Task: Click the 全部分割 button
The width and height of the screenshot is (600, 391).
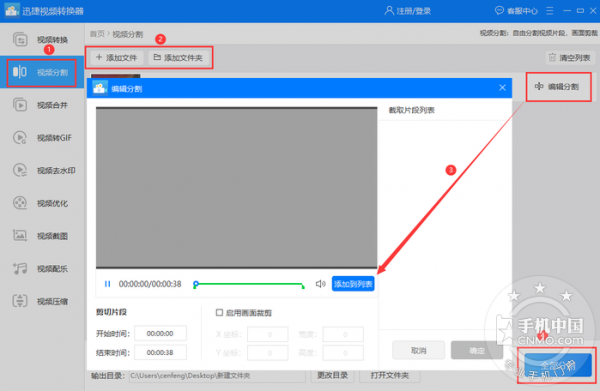Action: [558, 365]
